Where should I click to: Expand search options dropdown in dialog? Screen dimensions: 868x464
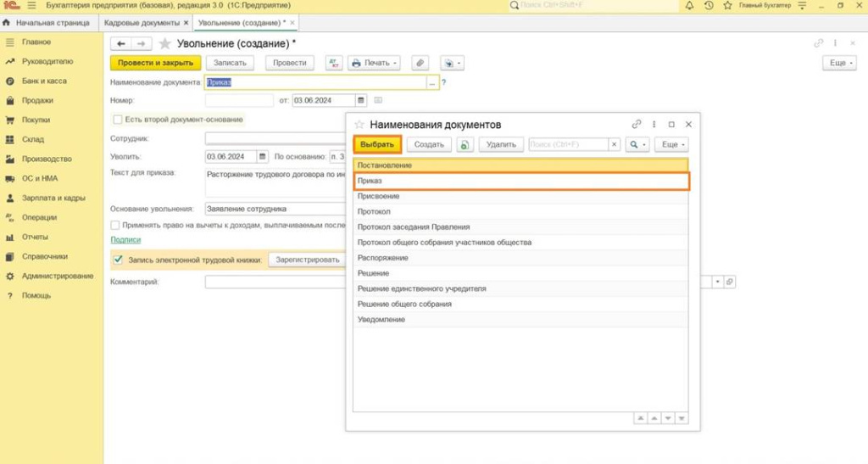click(x=637, y=145)
